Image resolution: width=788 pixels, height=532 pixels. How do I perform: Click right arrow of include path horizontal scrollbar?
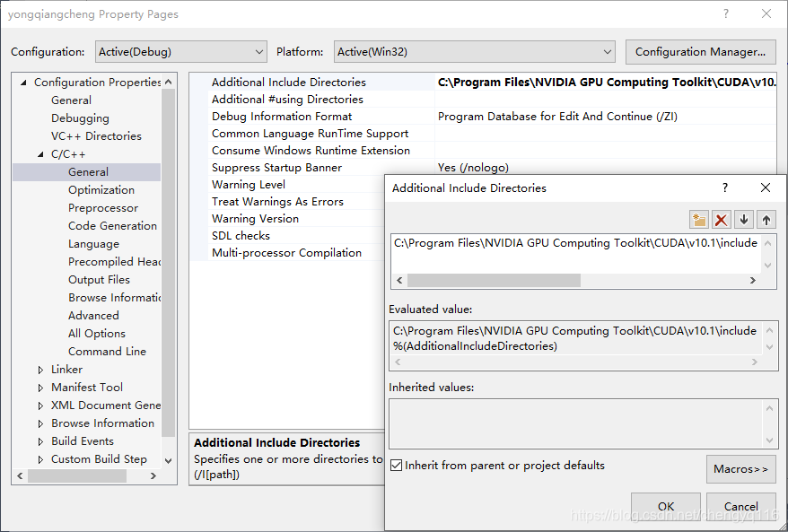tap(752, 280)
